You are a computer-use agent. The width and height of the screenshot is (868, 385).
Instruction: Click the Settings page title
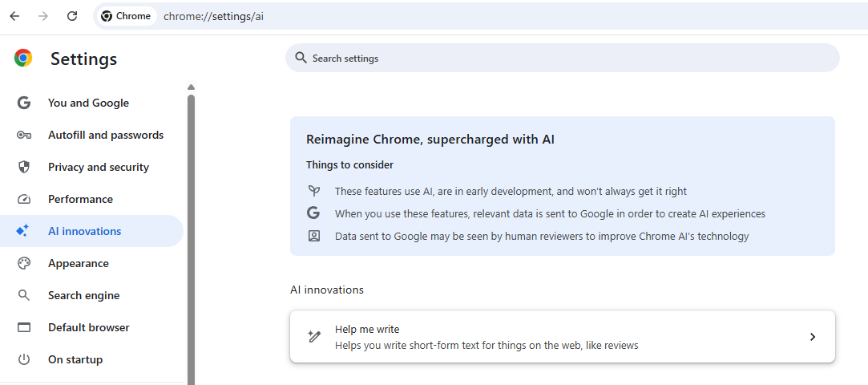[83, 59]
